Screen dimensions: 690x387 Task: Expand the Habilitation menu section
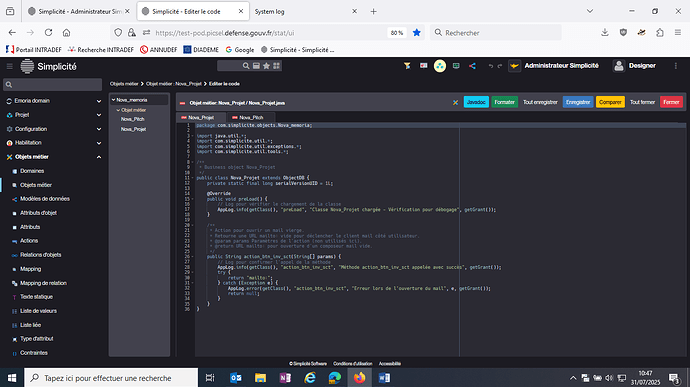(53, 143)
